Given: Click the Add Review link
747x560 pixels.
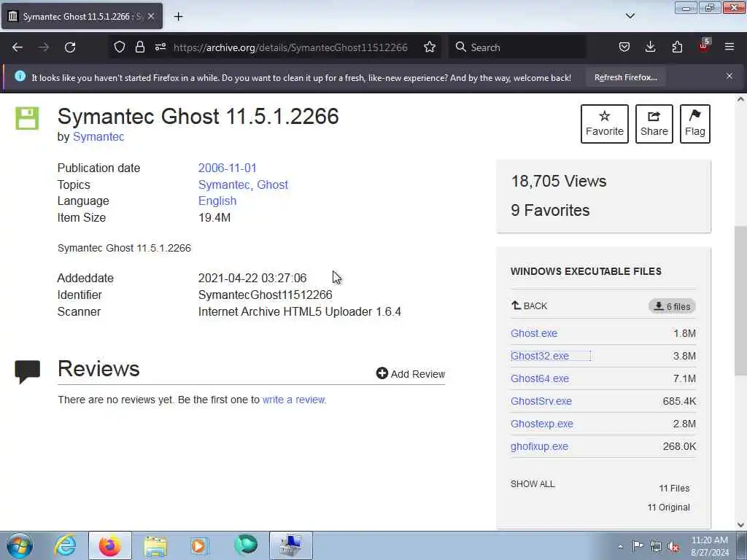Looking at the screenshot, I should [411, 374].
